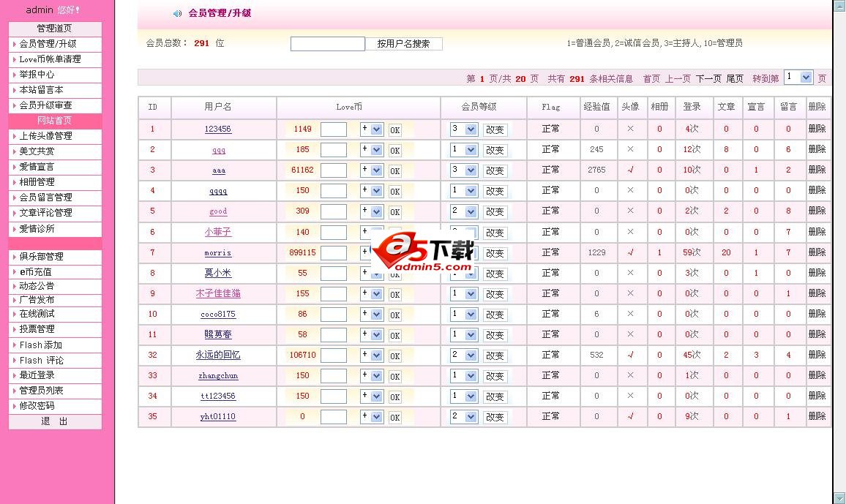Click 首页 in the pagination bar
The width and height of the screenshot is (846, 504).
(651, 79)
